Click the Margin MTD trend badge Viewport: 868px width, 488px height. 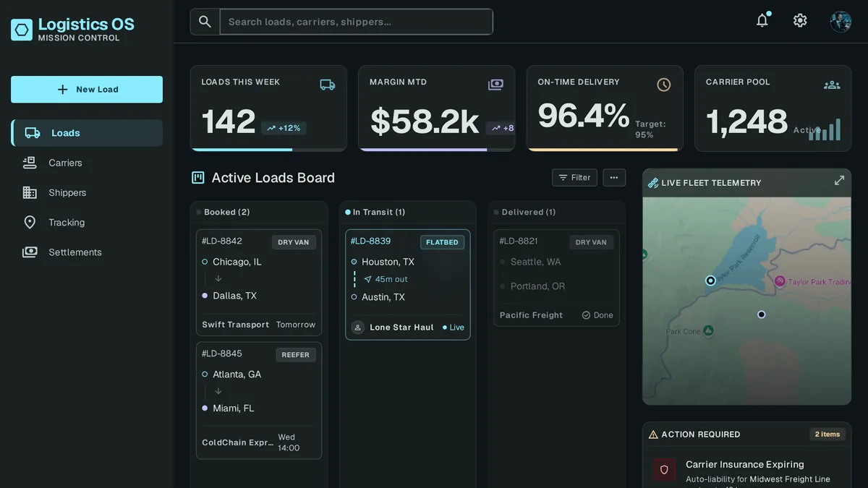pyautogui.click(x=501, y=128)
